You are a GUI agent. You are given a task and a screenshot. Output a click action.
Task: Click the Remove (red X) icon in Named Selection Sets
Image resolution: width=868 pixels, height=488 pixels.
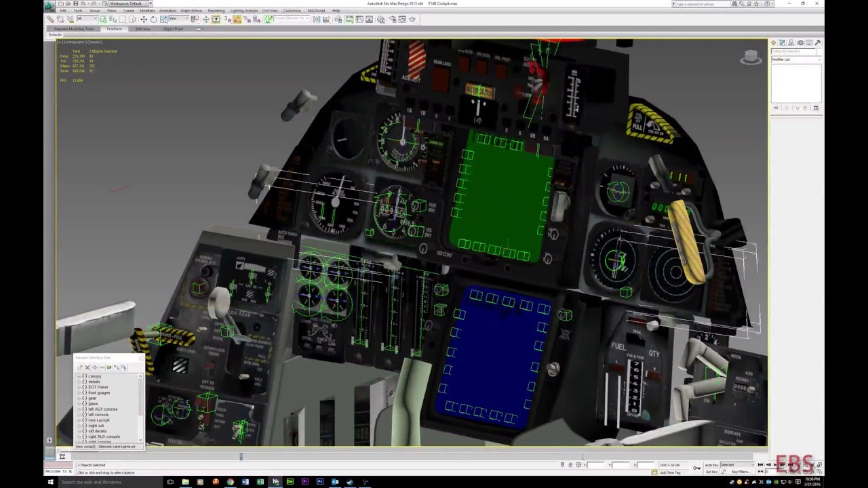tap(87, 367)
